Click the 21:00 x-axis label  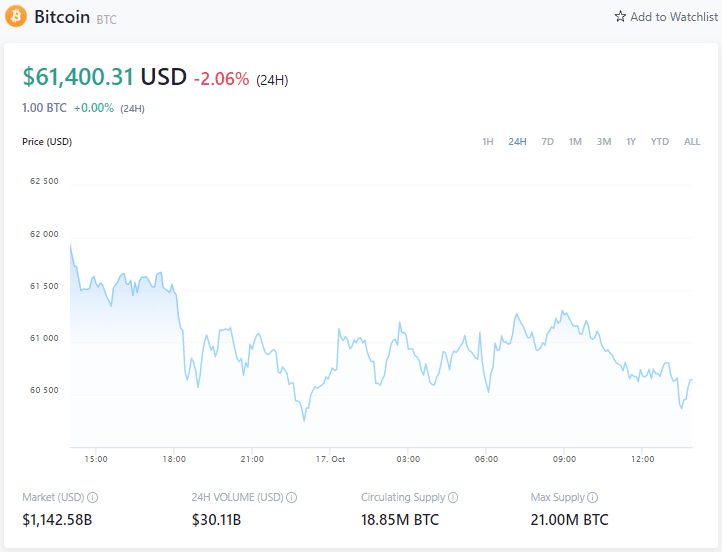pos(252,459)
